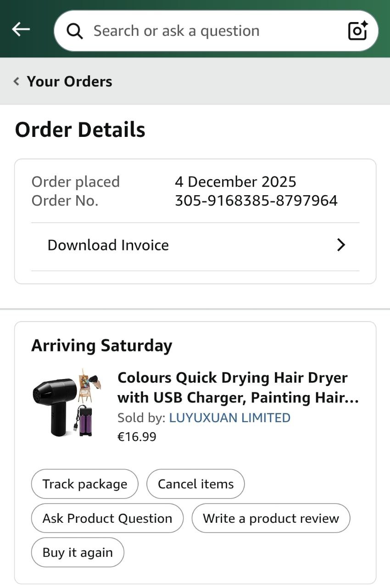The image size is (390, 588).
Task: Expand the Download Invoice chevron arrow
Action: [341, 245]
